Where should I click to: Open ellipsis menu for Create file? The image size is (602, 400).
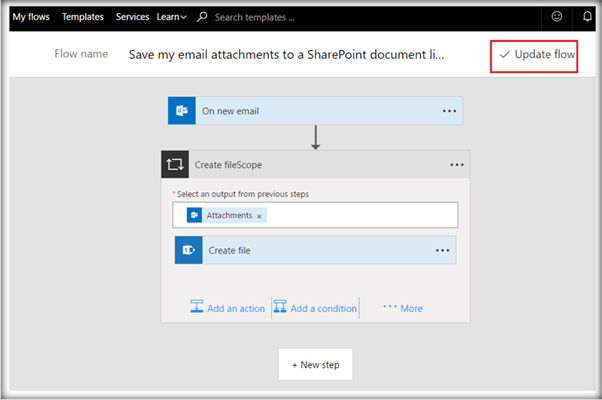click(443, 250)
